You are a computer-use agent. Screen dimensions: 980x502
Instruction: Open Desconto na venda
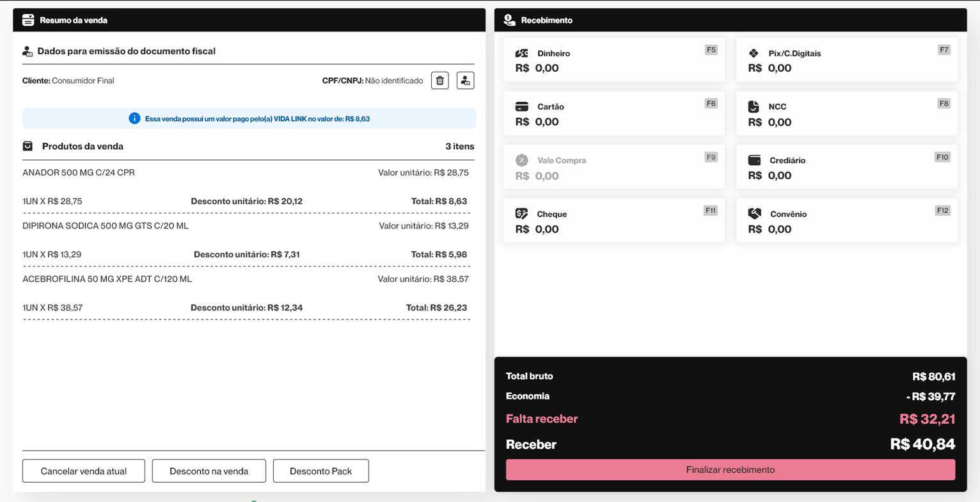209,471
